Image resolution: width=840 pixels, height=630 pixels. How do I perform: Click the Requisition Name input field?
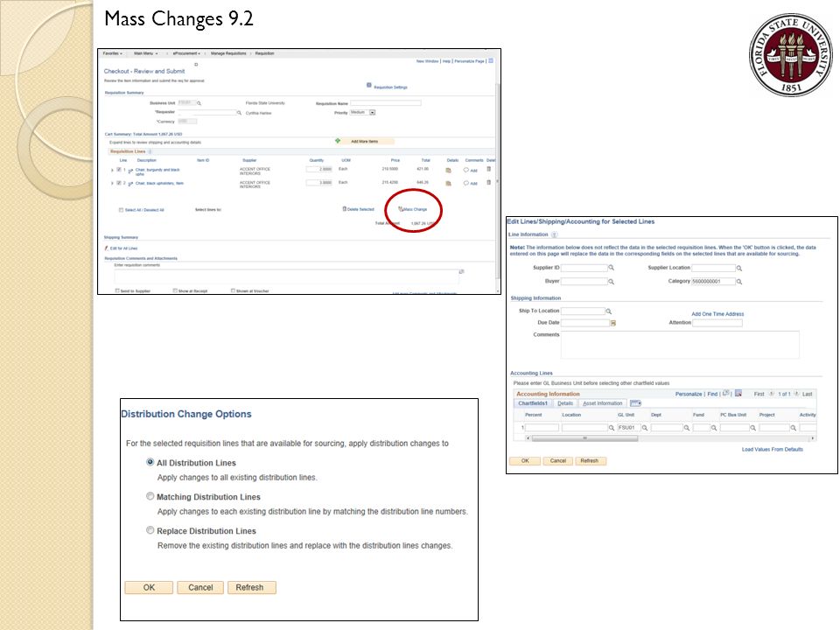click(x=386, y=103)
